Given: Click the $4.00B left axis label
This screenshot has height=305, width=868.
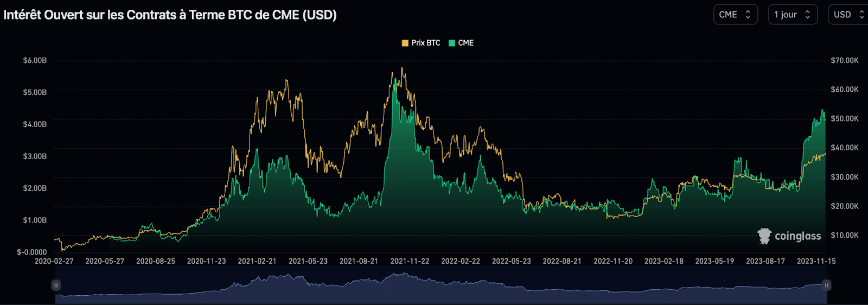Looking at the screenshot, I should point(35,124).
